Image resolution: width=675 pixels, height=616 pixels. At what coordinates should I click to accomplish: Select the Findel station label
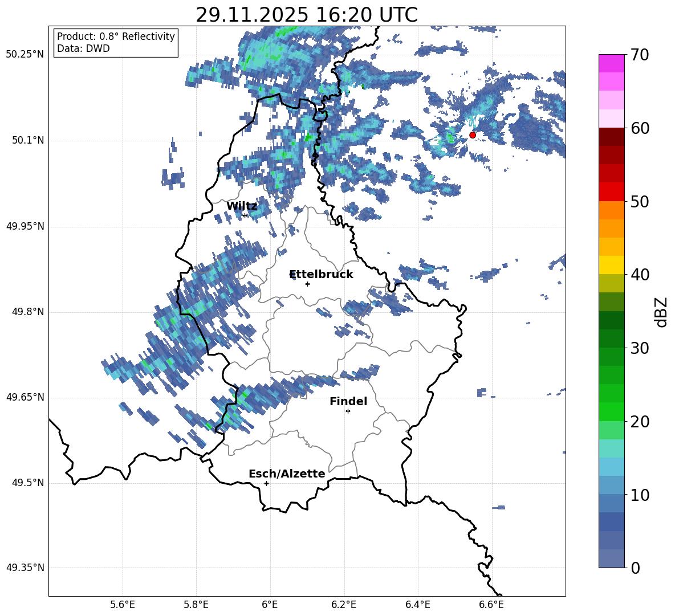pyautogui.click(x=348, y=401)
